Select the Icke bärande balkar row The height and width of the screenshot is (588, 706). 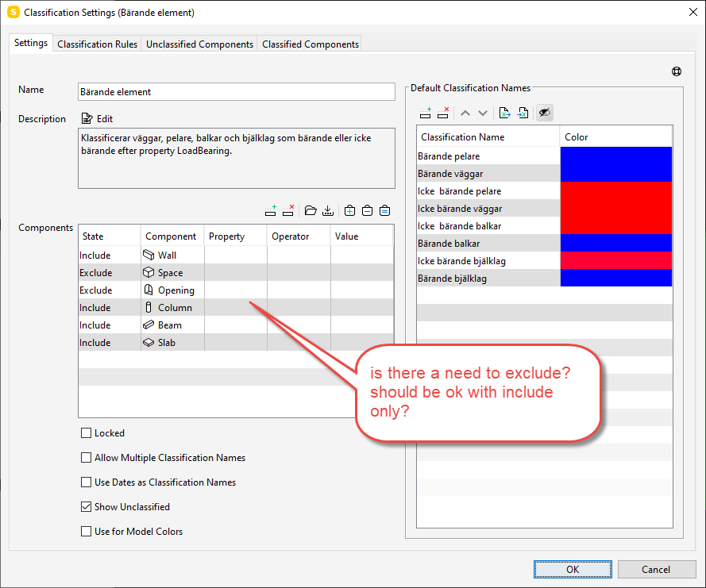coord(544,226)
